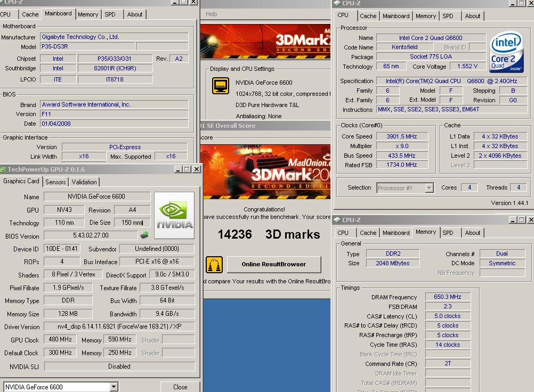Image resolution: width=534 pixels, height=392 pixels.
Task: Click the DRAM Frequency value 650.3 MHz
Action: tap(448, 297)
